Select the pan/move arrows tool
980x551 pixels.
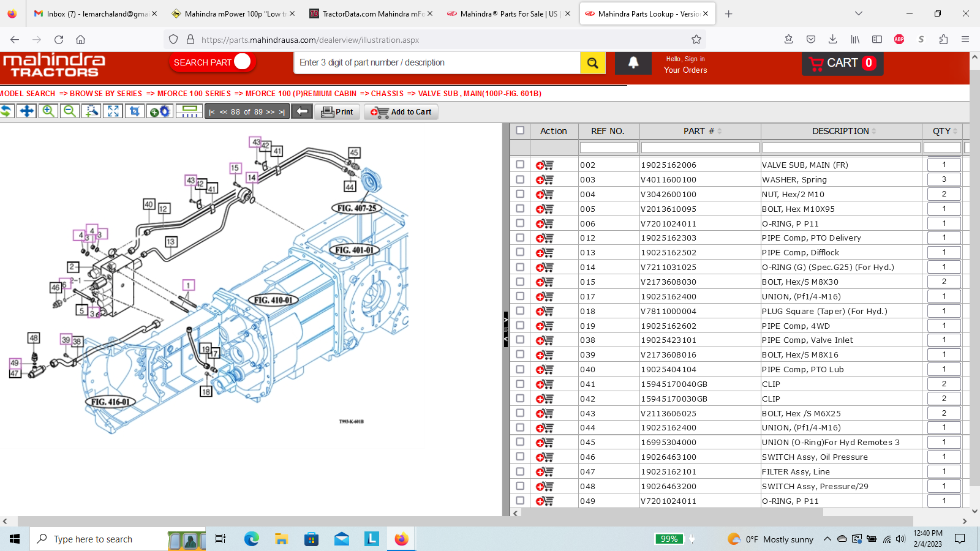tap(26, 111)
